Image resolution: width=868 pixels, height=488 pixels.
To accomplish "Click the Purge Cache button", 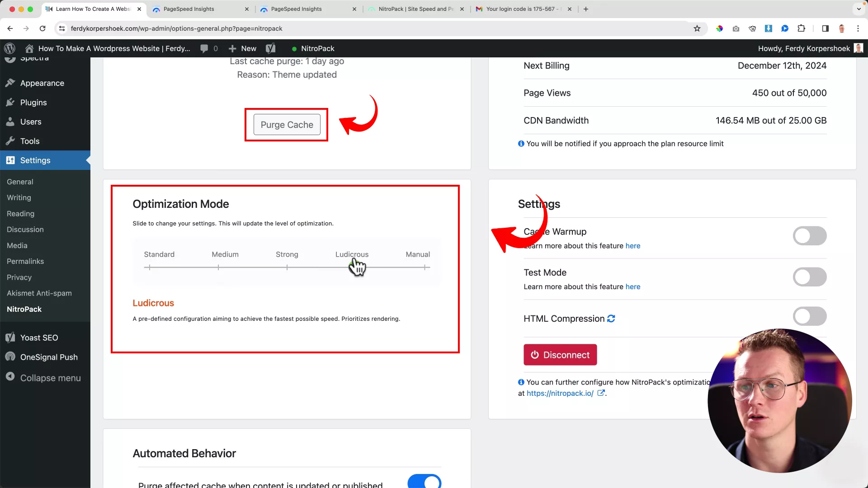I will pos(287,125).
